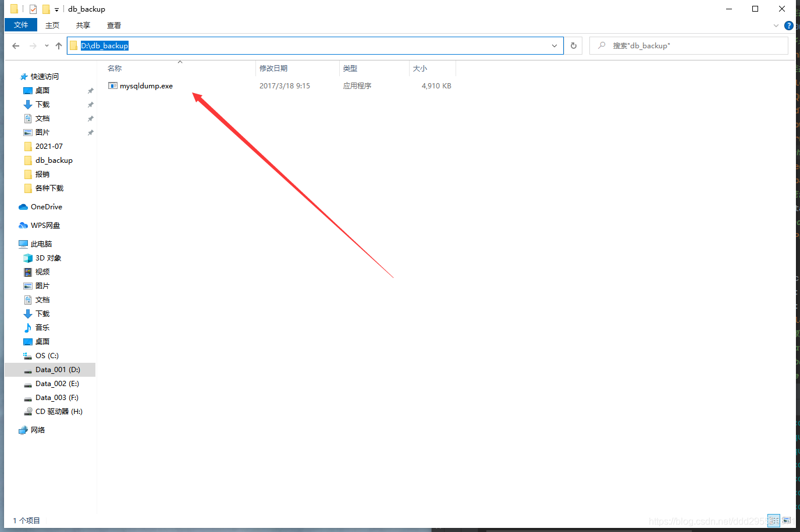
Task: Click the address bar path D:\db_backup
Action: (105, 45)
